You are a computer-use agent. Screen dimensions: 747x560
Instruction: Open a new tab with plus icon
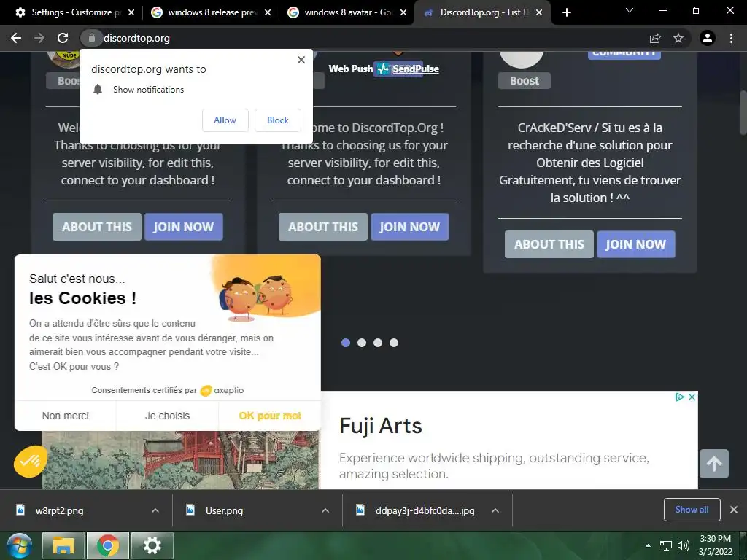click(x=566, y=13)
